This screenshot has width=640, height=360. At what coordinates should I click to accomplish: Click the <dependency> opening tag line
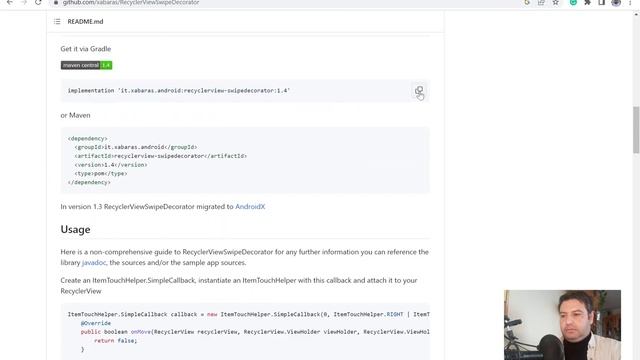click(x=87, y=138)
